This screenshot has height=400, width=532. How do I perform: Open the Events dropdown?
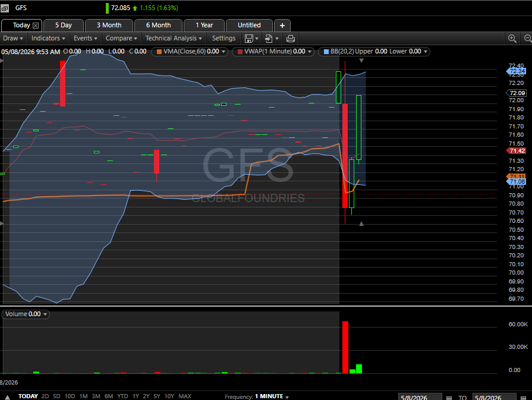click(x=86, y=39)
